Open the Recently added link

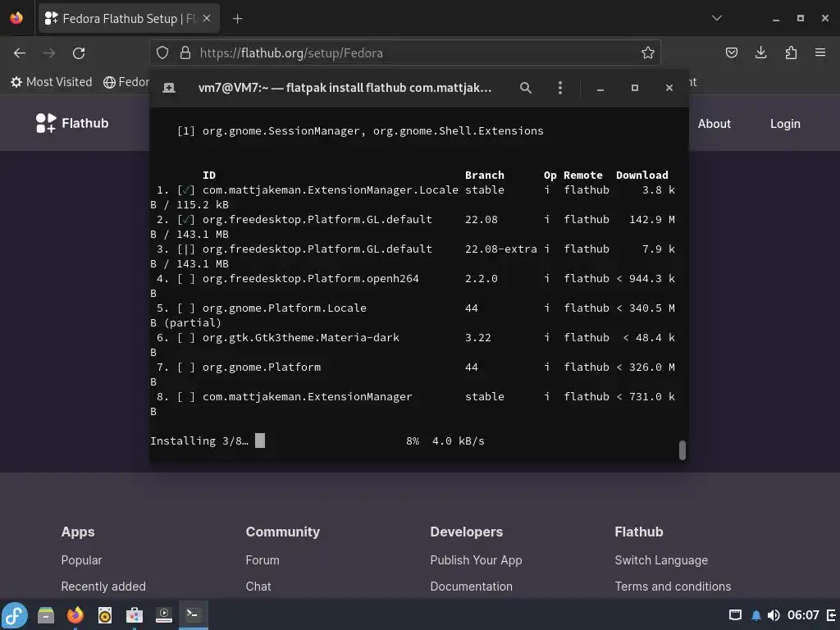point(103,586)
